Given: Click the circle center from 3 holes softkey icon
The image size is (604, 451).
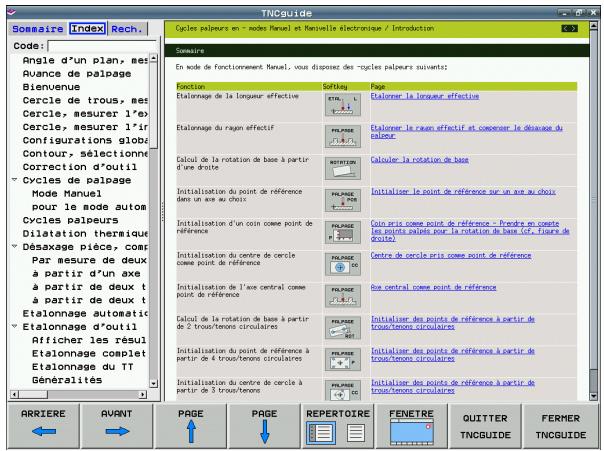Looking at the screenshot, I should coord(342,391).
